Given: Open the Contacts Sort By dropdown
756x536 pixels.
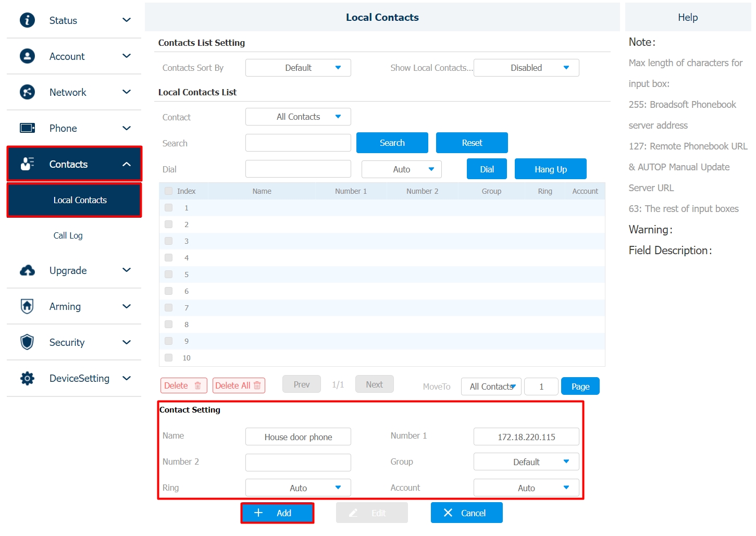Looking at the screenshot, I should click(x=298, y=68).
